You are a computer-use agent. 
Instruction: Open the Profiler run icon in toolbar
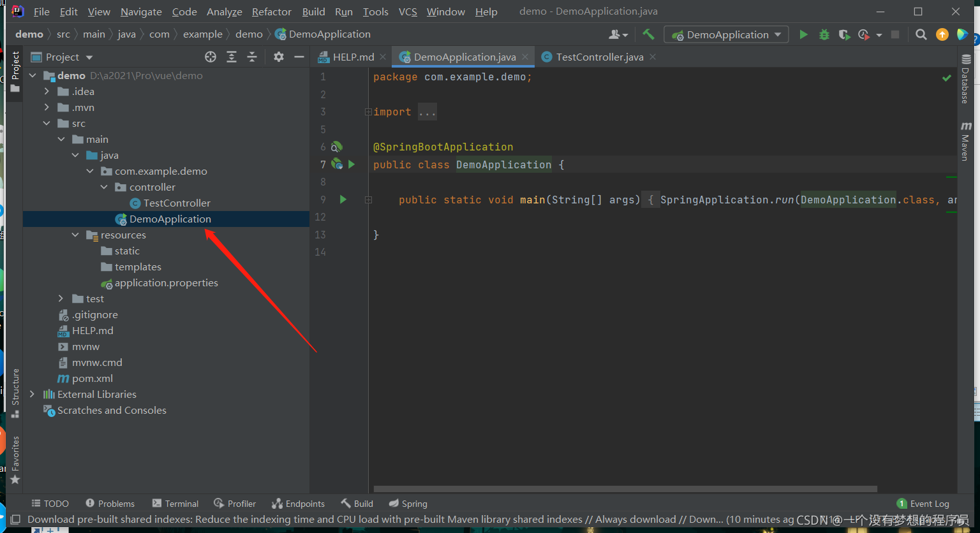pyautogui.click(x=865, y=34)
